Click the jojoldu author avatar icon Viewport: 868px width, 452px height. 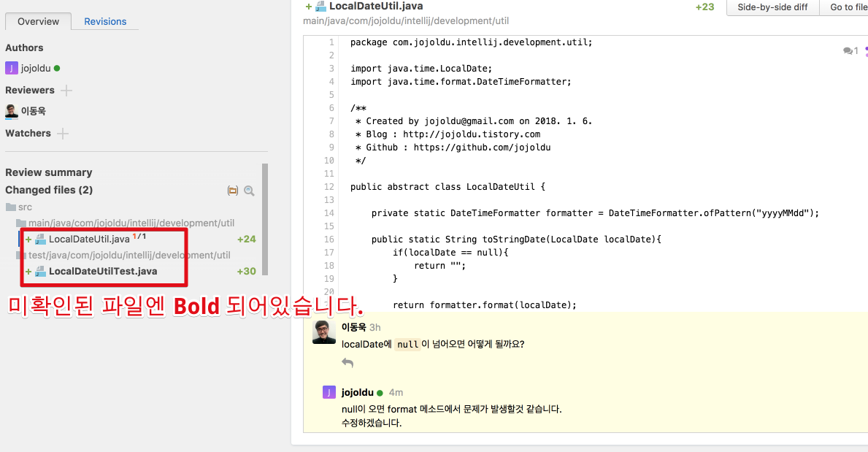tap(12, 68)
